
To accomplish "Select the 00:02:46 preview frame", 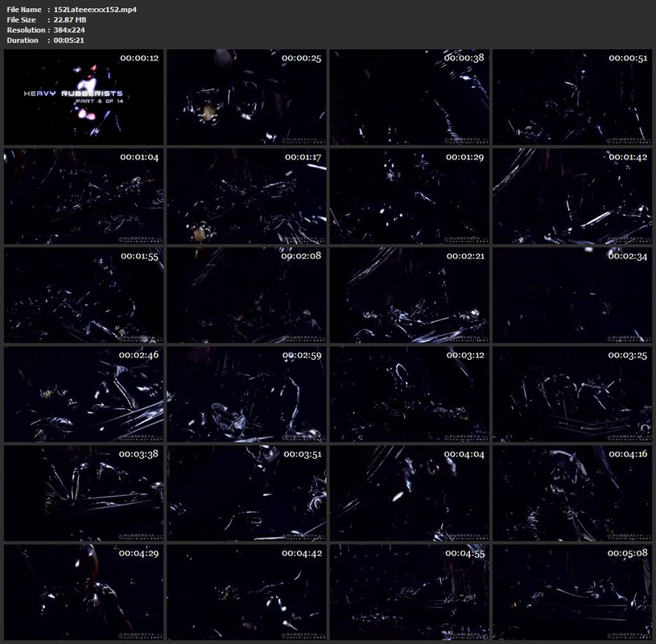I will (x=84, y=394).
